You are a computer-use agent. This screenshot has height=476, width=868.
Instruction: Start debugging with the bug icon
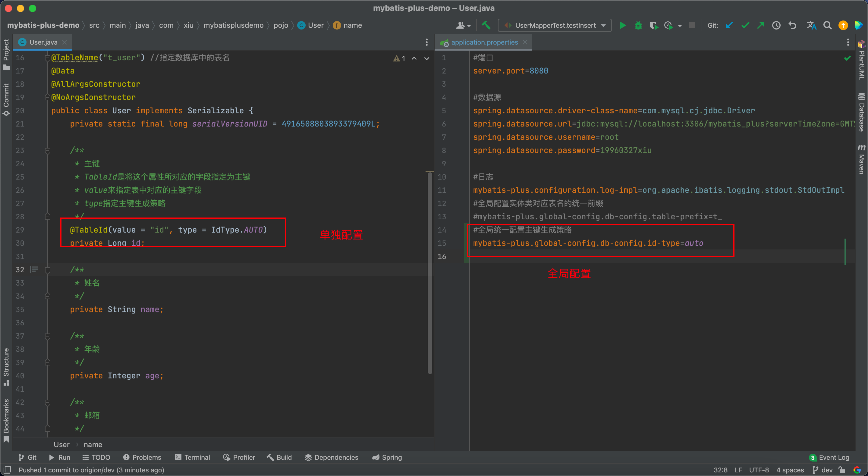click(x=638, y=25)
